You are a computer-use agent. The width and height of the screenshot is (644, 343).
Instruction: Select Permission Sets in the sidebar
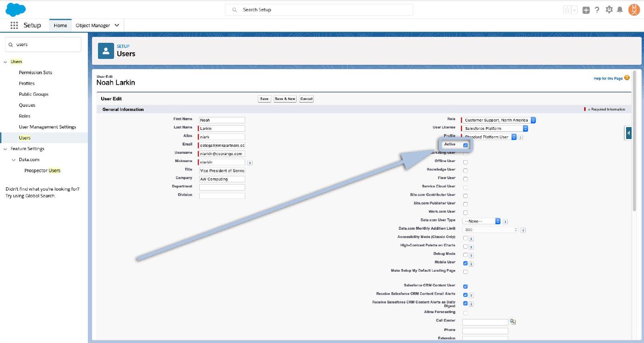pyautogui.click(x=35, y=72)
